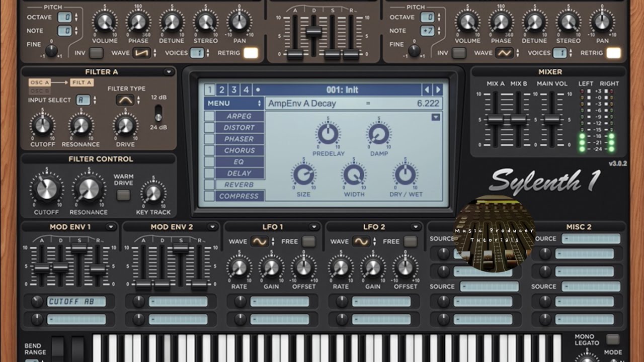Click Filter Control Resonance knob
This screenshot has height=362, width=644.
point(89,189)
